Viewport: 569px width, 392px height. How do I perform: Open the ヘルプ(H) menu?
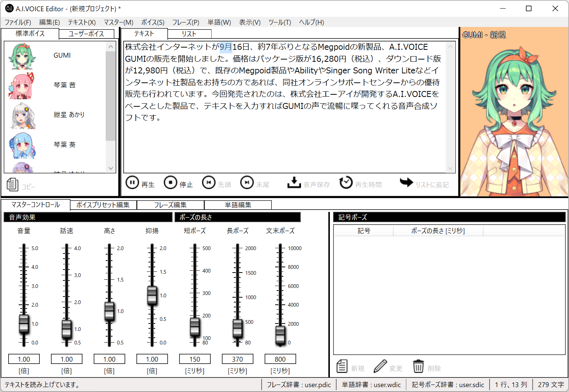point(311,22)
